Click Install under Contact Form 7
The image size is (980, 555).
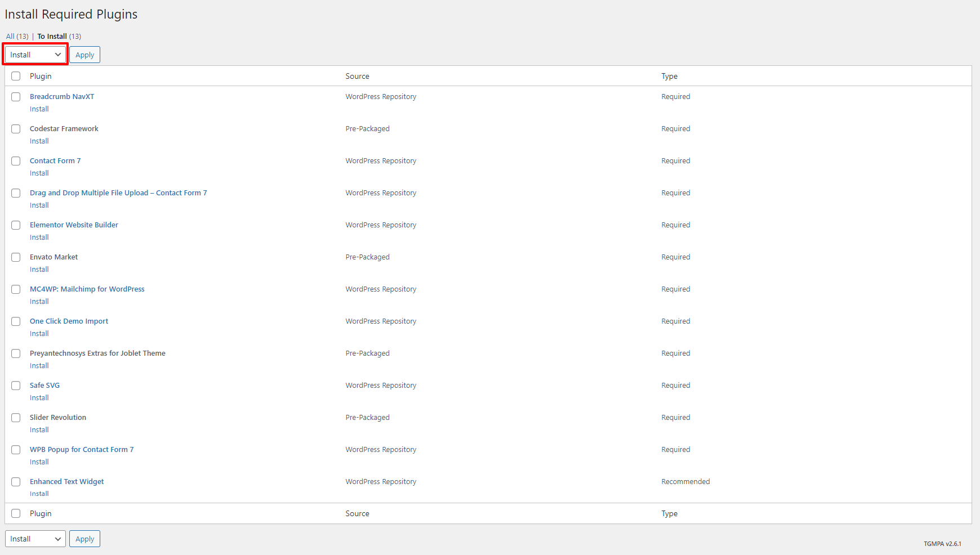pyautogui.click(x=39, y=173)
